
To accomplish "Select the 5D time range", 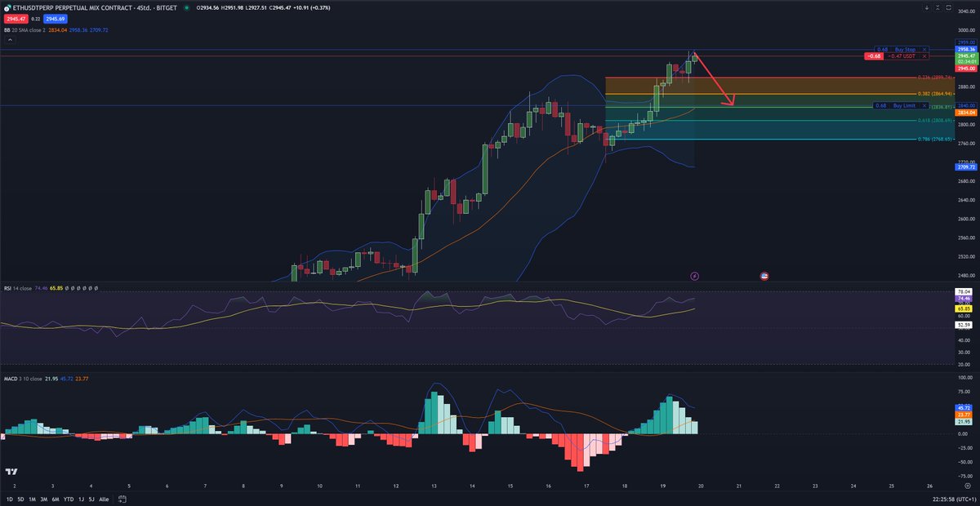I will pos(20,499).
